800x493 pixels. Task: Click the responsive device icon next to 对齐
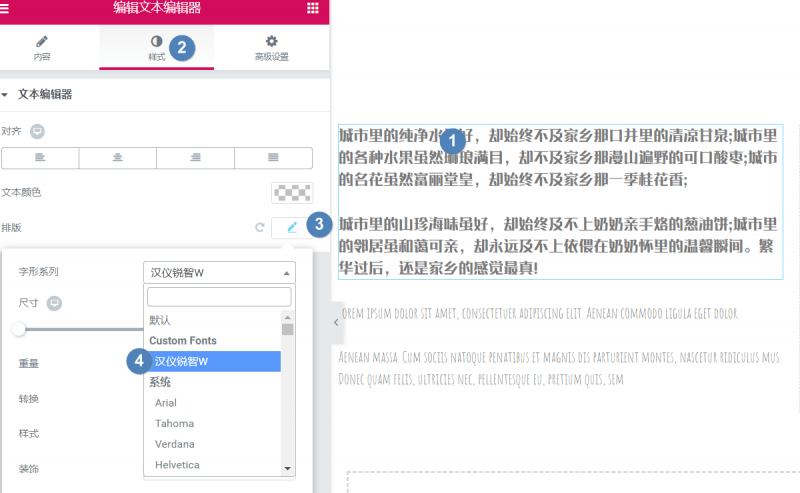pyautogui.click(x=37, y=132)
